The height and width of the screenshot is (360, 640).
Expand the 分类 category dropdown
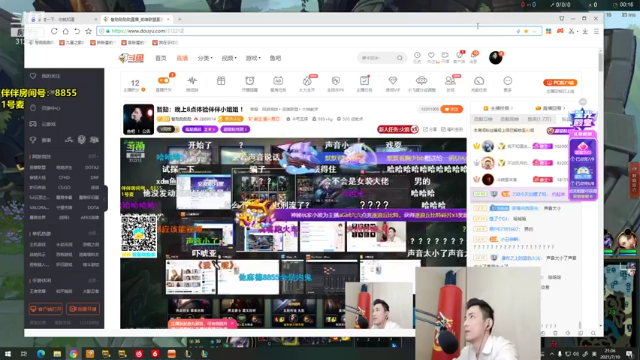point(205,58)
